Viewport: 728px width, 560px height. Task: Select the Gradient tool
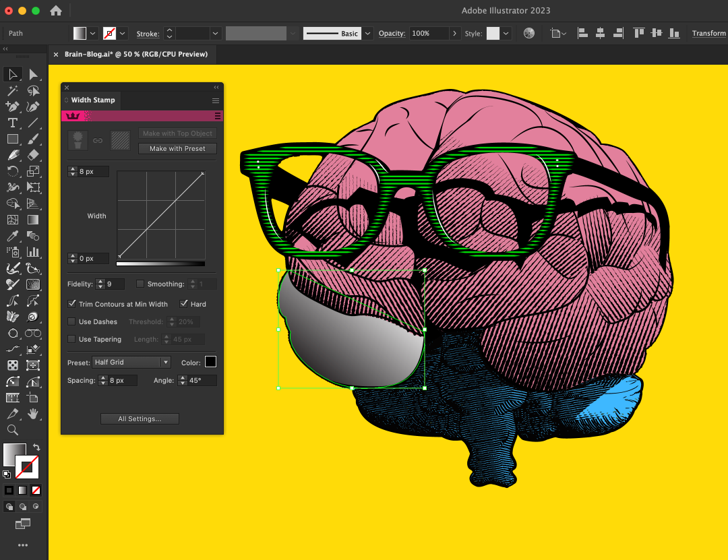(33, 220)
